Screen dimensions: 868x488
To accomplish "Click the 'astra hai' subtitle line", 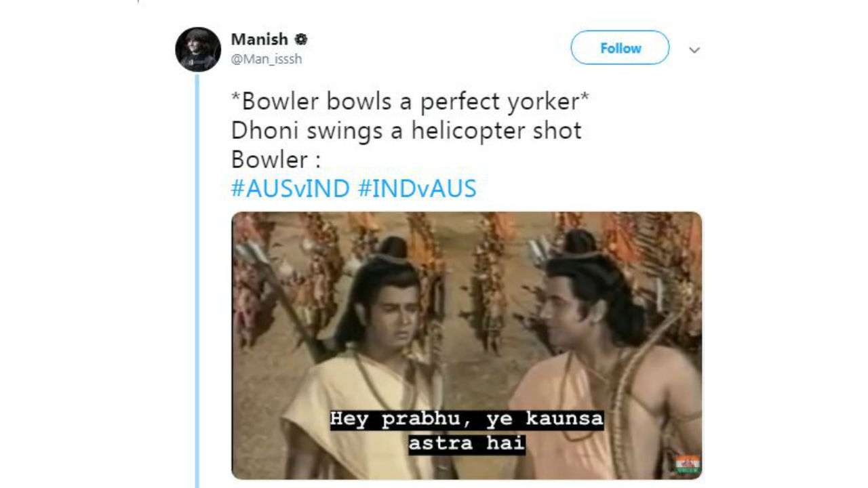I will tap(467, 443).
